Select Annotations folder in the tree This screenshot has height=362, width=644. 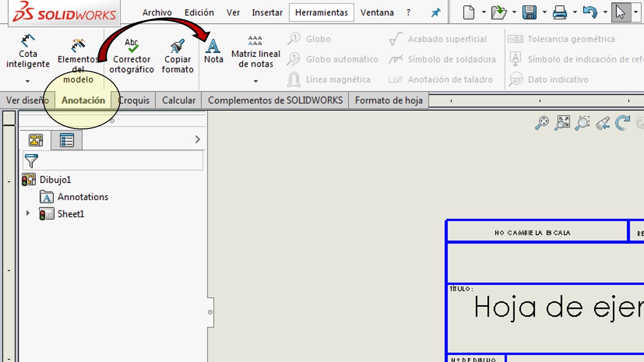click(74, 197)
